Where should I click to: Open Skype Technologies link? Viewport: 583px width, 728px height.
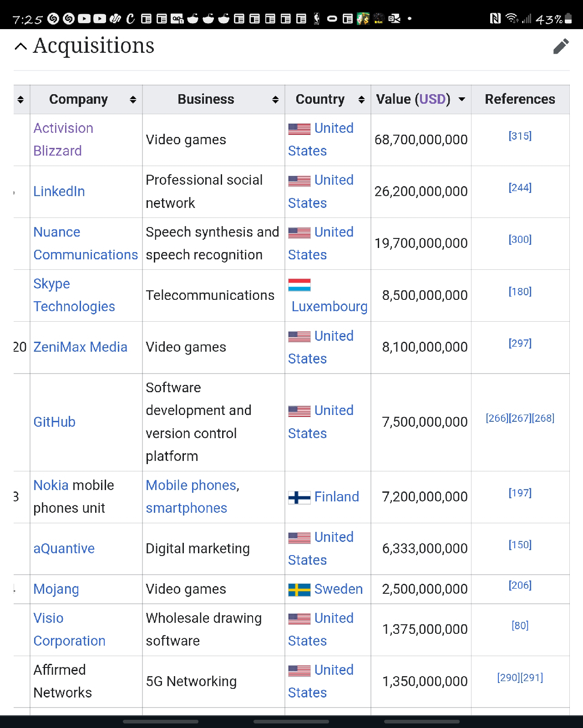(x=74, y=295)
